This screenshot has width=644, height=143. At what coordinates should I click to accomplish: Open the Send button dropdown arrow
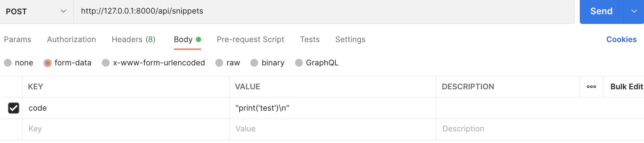click(634, 11)
